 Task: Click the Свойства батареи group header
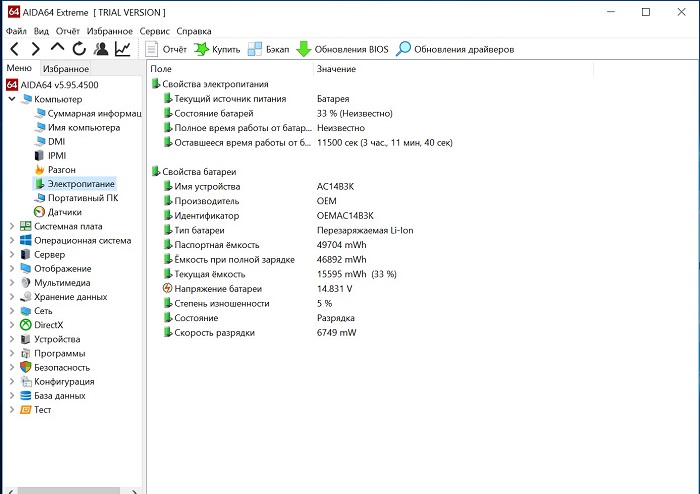(194, 172)
